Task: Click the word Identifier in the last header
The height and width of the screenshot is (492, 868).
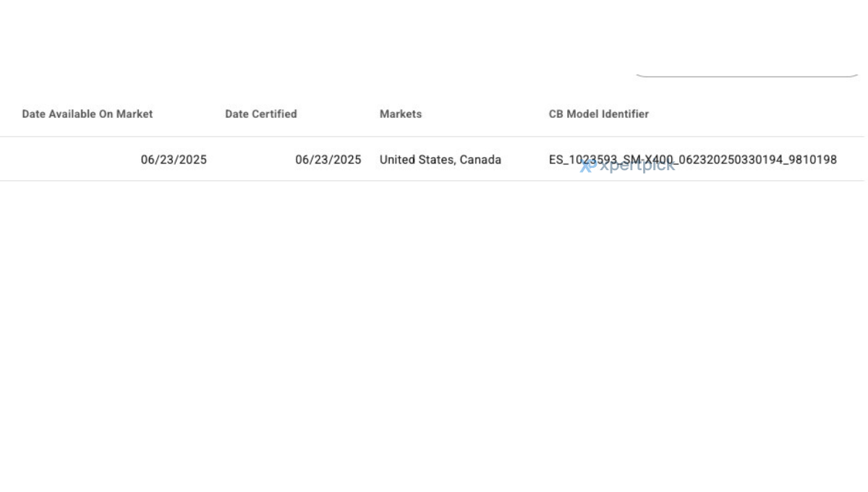Action: tap(625, 114)
